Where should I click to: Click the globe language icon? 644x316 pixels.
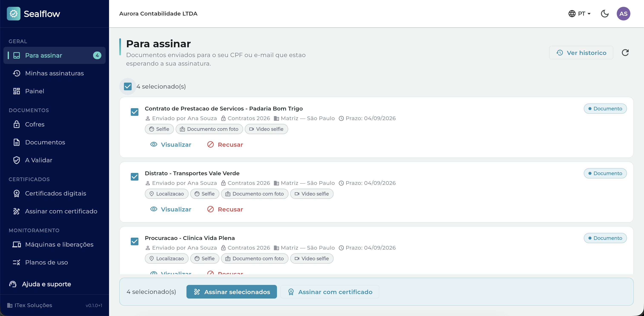pos(572,13)
